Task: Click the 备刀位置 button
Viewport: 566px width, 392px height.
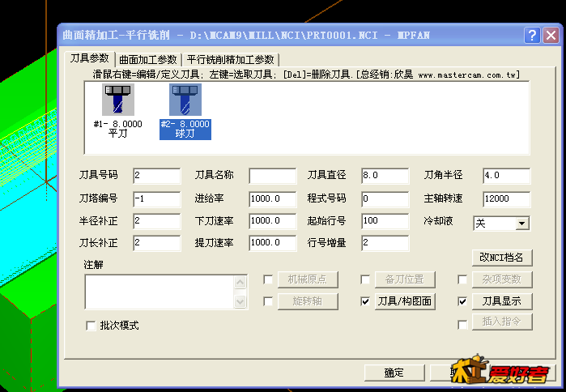Action: pyautogui.click(x=405, y=279)
